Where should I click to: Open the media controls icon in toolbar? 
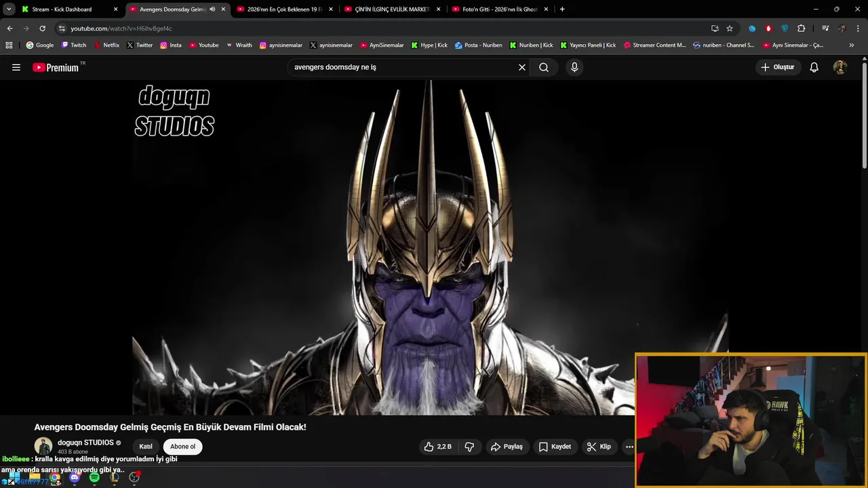click(825, 28)
